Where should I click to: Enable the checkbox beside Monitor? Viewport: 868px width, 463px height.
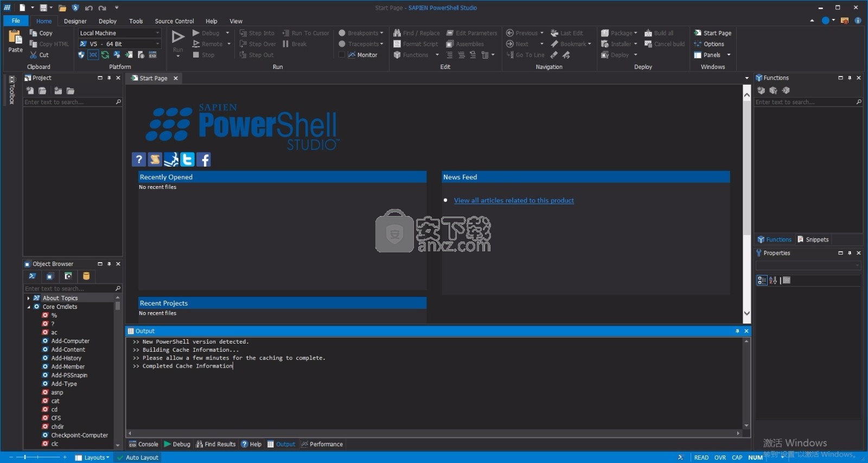[341, 55]
